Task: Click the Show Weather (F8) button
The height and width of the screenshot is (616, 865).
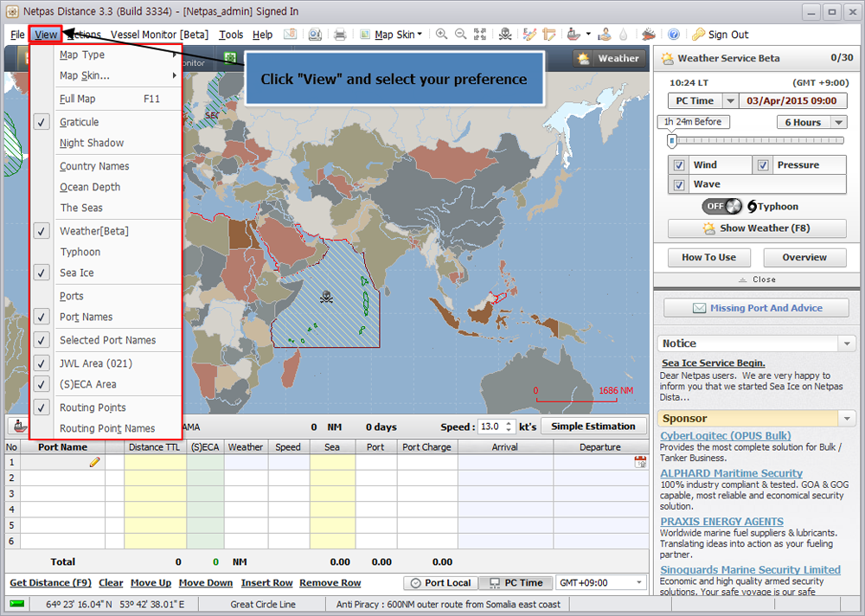Action: 757,228
